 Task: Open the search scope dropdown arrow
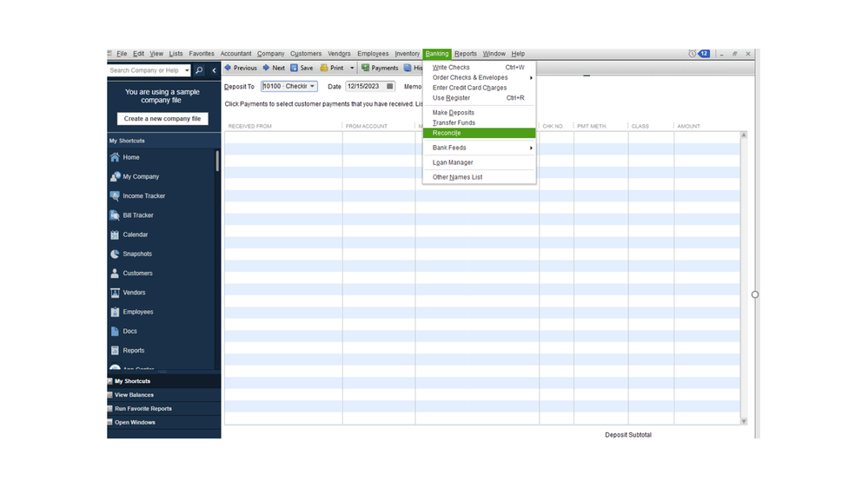click(x=187, y=70)
